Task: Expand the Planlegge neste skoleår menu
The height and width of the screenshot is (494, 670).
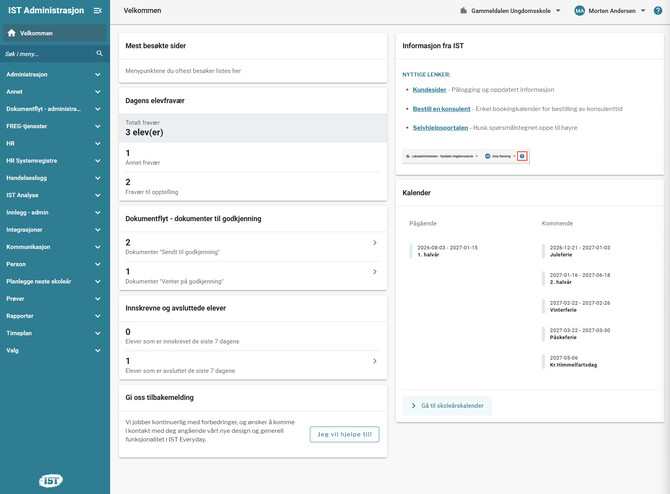Action: point(54,281)
